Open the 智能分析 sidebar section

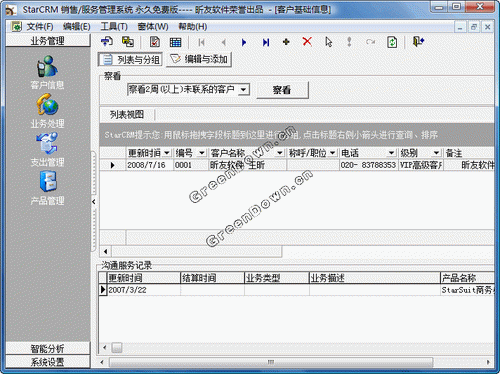coord(48,348)
